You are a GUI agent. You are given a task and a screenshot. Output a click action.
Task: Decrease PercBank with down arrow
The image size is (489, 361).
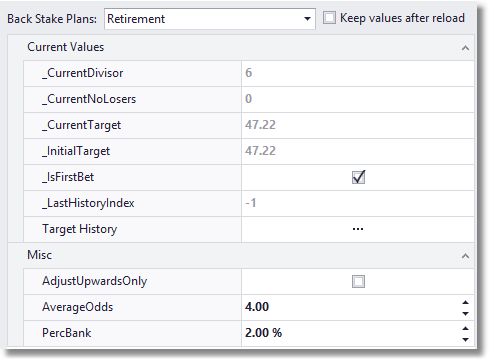click(465, 339)
